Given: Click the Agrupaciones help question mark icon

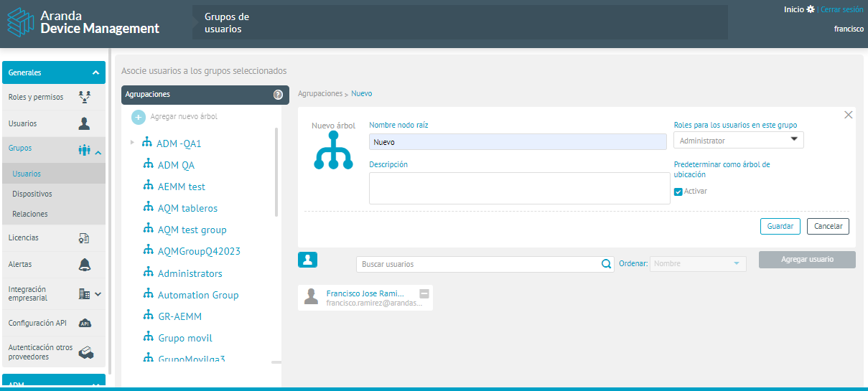Looking at the screenshot, I should point(278,95).
